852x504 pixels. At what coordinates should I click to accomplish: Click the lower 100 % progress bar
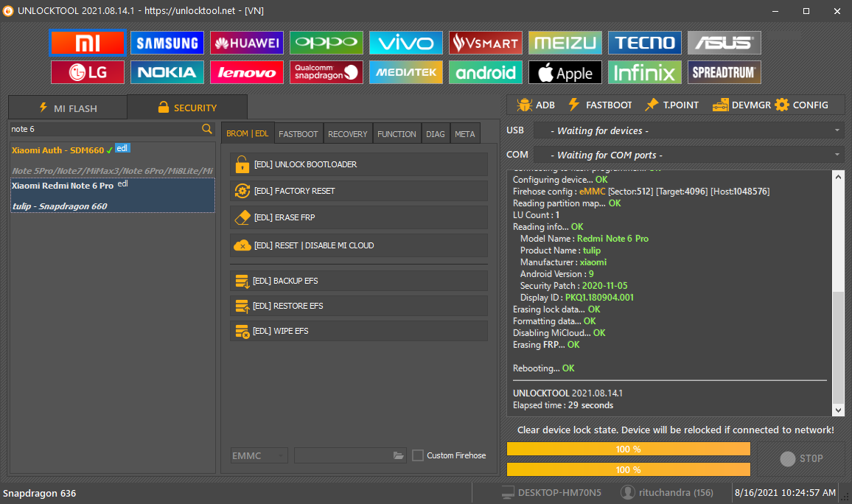point(629,470)
